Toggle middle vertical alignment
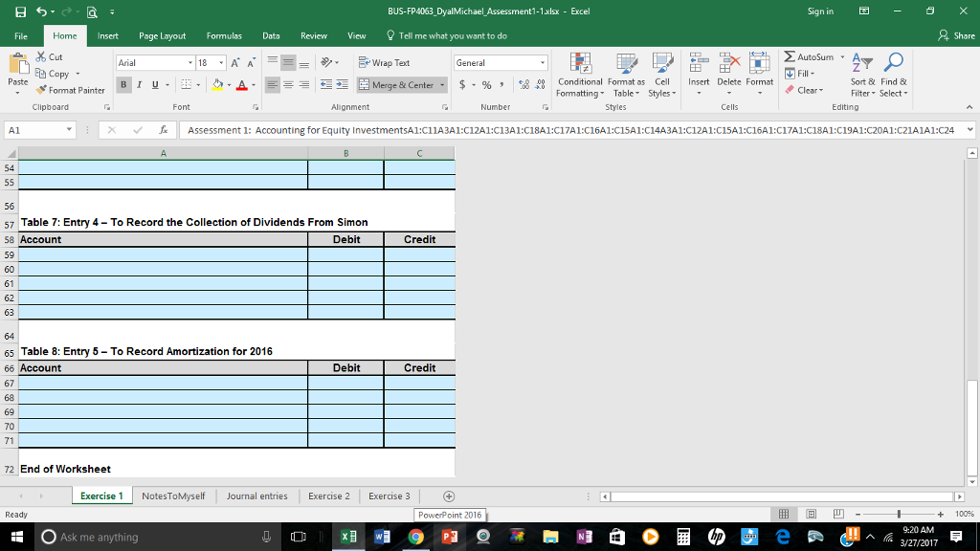 [288, 62]
